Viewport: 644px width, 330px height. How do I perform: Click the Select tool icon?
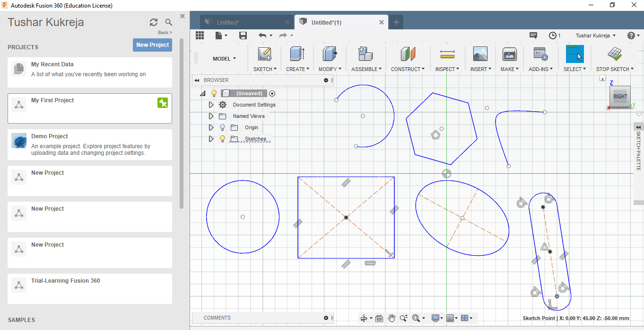click(x=575, y=54)
